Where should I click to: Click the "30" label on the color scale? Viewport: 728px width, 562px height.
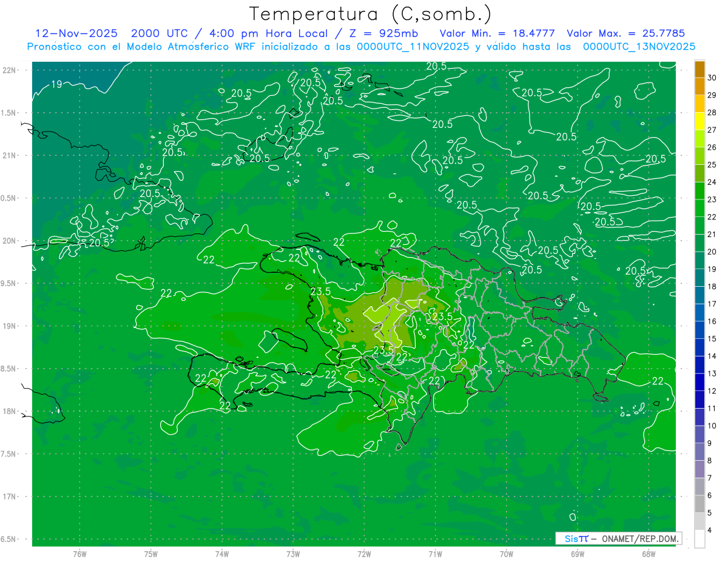712,78
